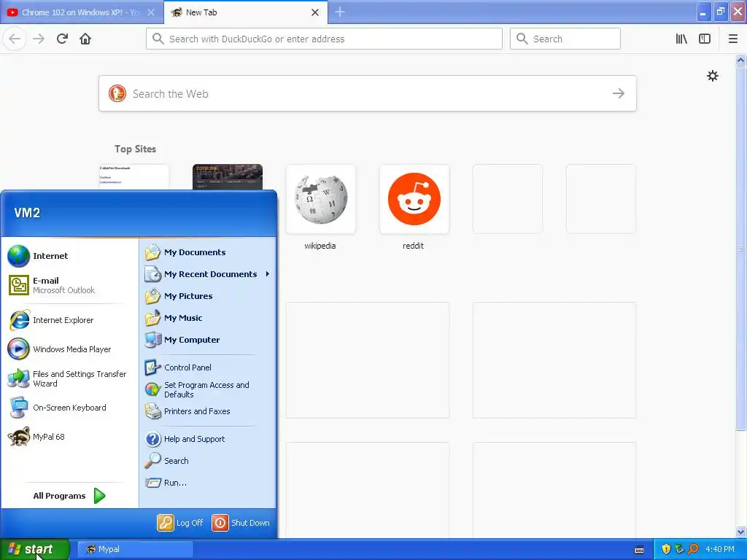Viewport: 747px width, 560px height.
Task: Click the VM2 user name header
Action: [x=27, y=213]
